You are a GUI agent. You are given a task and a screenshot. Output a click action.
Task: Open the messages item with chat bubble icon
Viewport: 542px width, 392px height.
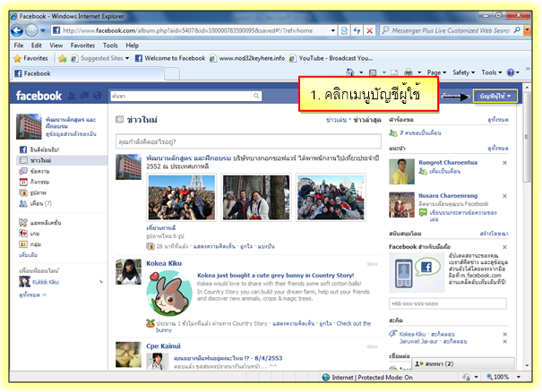pos(35,171)
